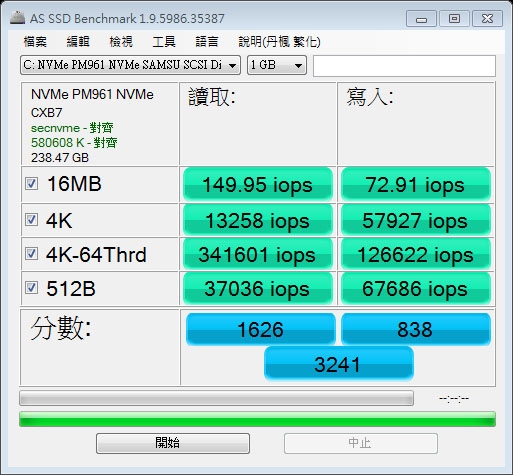This screenshot has width=513, height=475.
Task: Open the 語言 menu
Action: click(207, 42)
